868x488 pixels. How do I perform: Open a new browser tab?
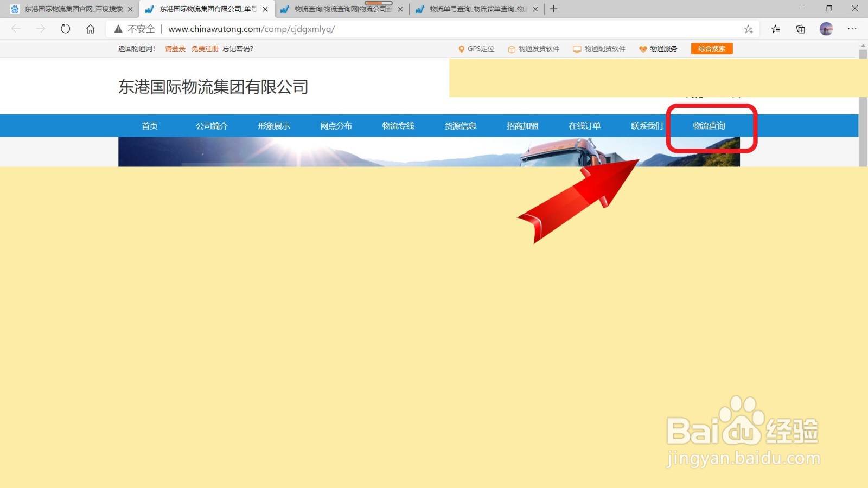click(553, 9)
